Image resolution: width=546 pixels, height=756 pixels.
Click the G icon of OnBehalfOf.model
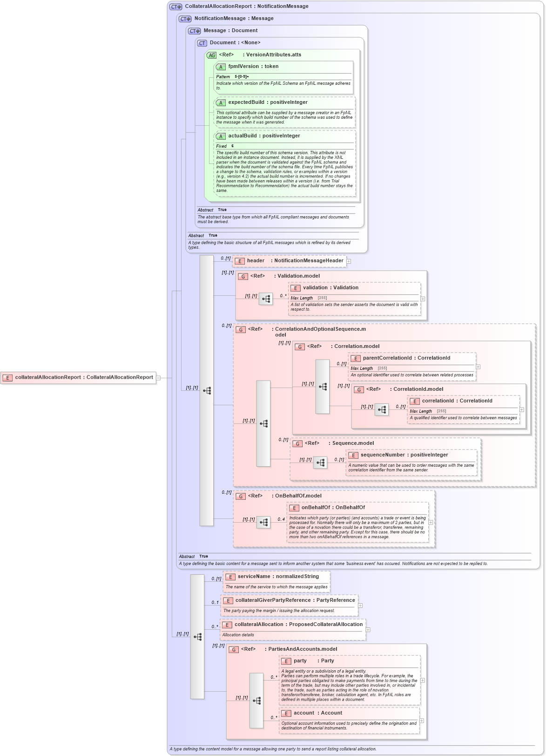(241, 496)
